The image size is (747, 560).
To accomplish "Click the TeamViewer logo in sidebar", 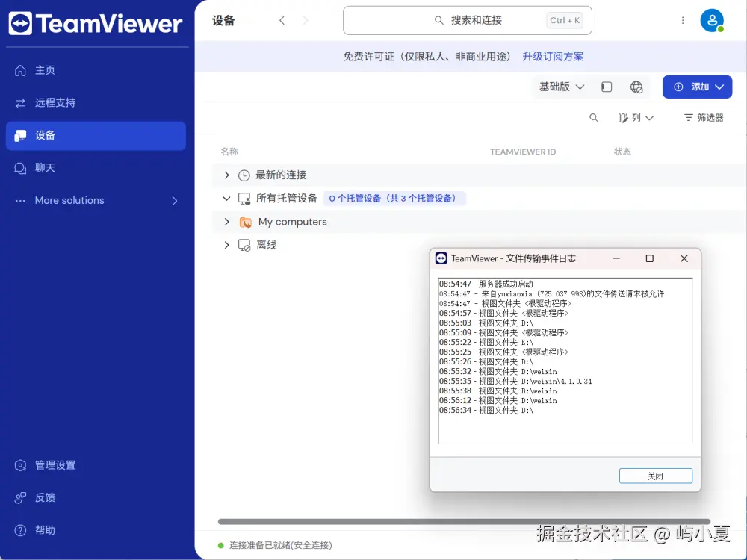I will click(x=96, y=23).
